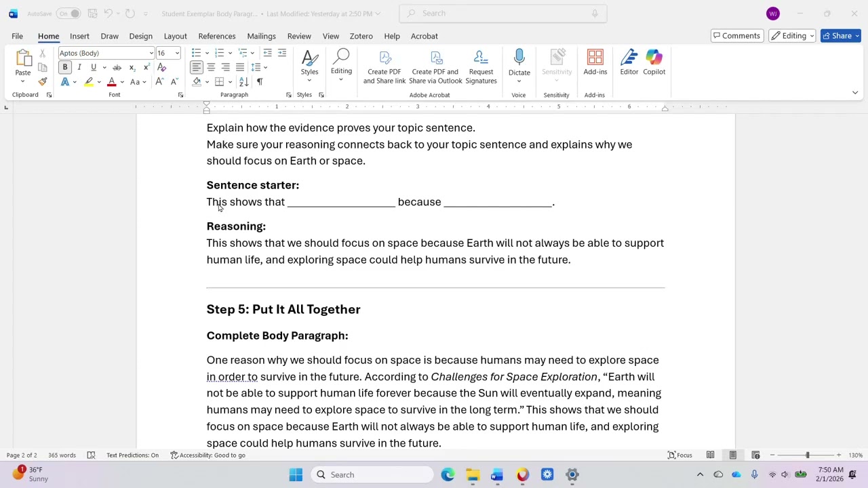Open the Windows Start menu
The width and height of the screenshot is (868, 488).
click(x=296, y=474)
